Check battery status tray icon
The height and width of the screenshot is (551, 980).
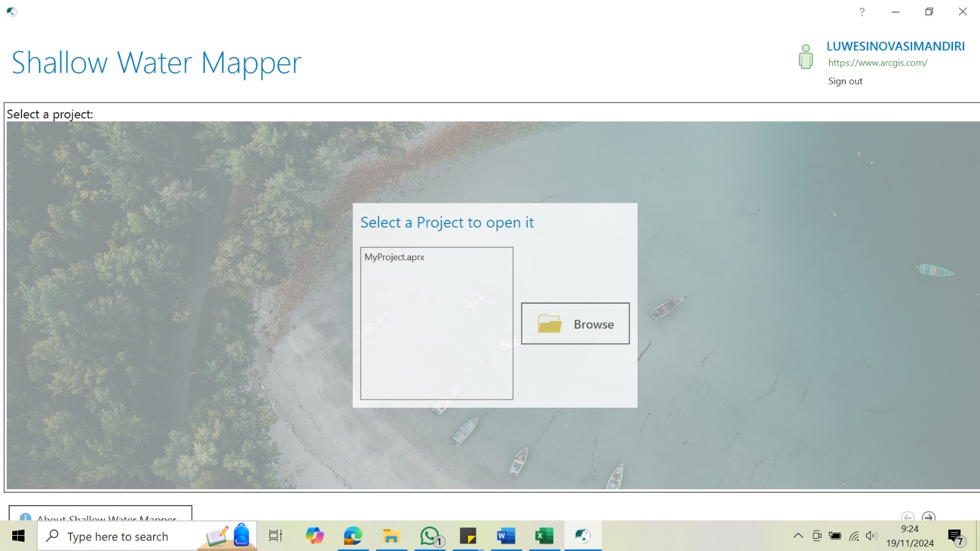(835, 536)
